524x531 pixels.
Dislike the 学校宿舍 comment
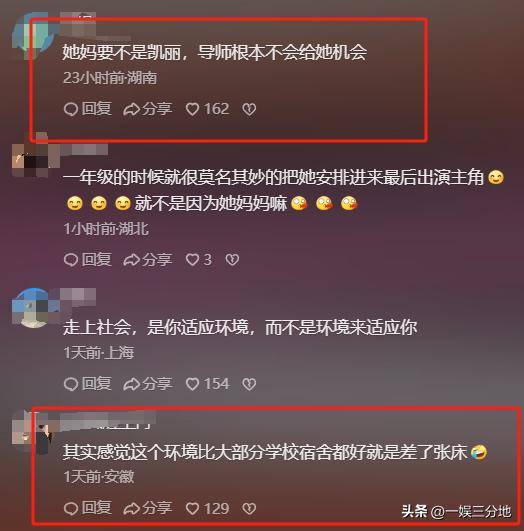tap(249, 508)
